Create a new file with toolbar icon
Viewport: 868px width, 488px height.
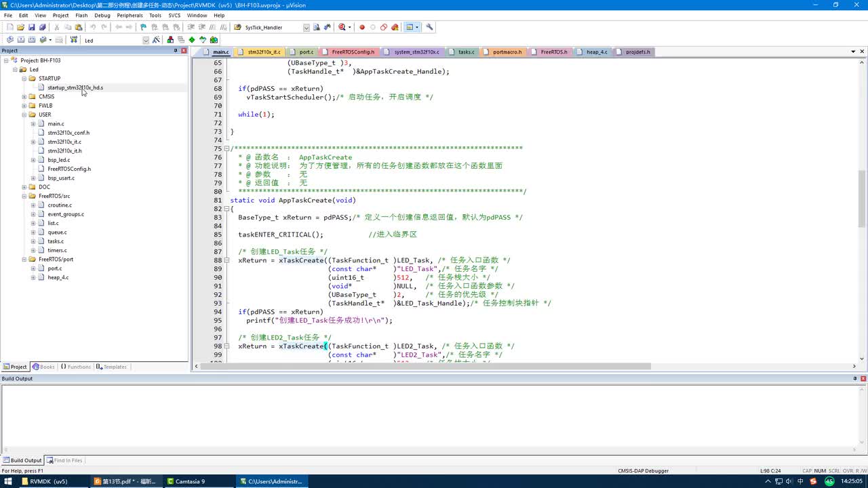click(9, 27)
